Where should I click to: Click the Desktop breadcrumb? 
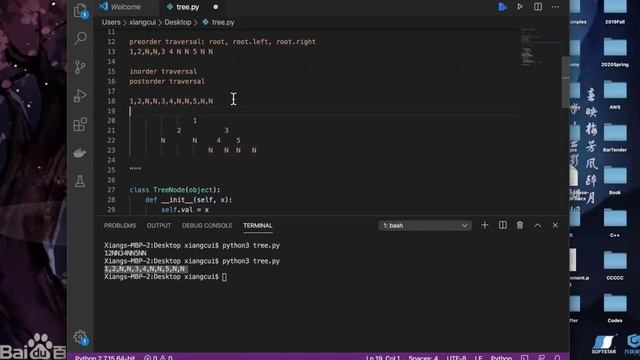(178, 22)
